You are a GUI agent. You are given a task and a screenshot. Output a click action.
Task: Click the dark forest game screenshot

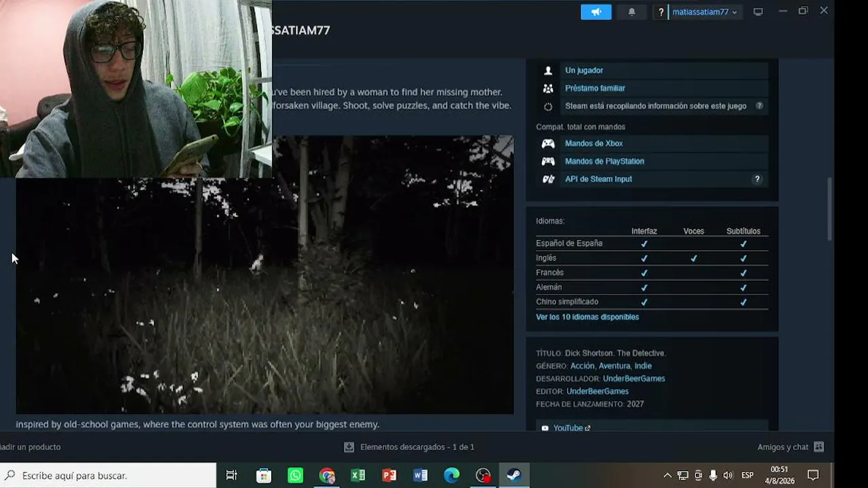coord(264,274)
